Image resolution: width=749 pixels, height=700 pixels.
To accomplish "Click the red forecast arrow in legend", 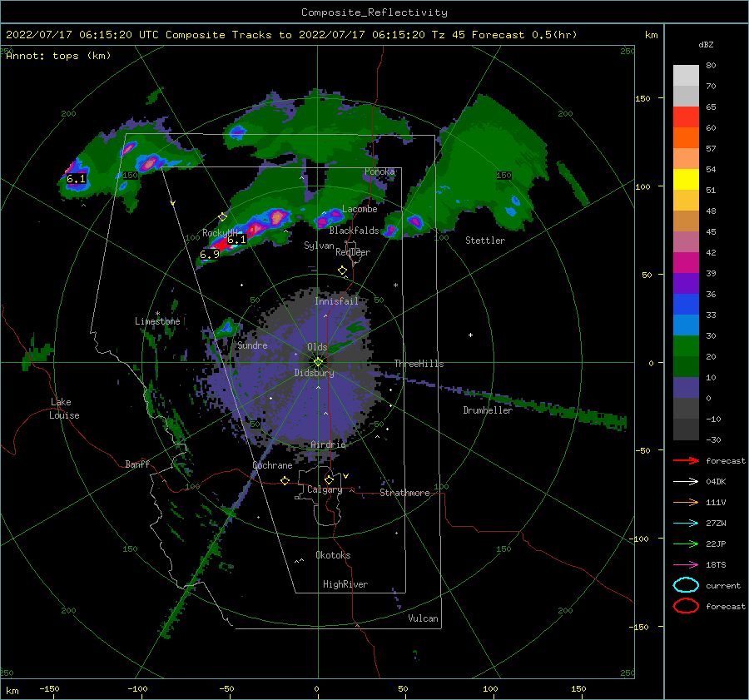I will 686,460.
